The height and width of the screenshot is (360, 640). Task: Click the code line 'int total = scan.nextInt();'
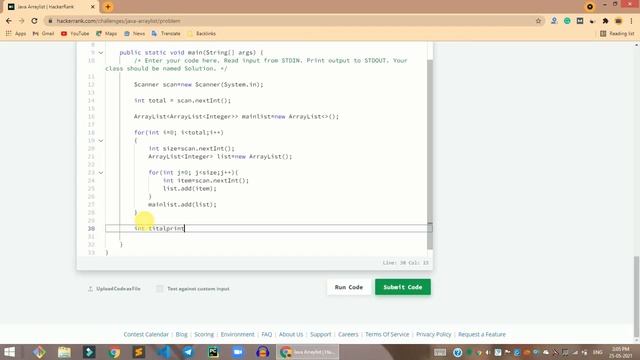[182, 100]
